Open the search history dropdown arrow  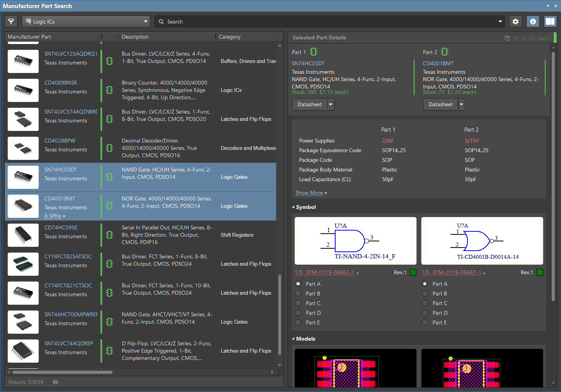tap(500, 22)
